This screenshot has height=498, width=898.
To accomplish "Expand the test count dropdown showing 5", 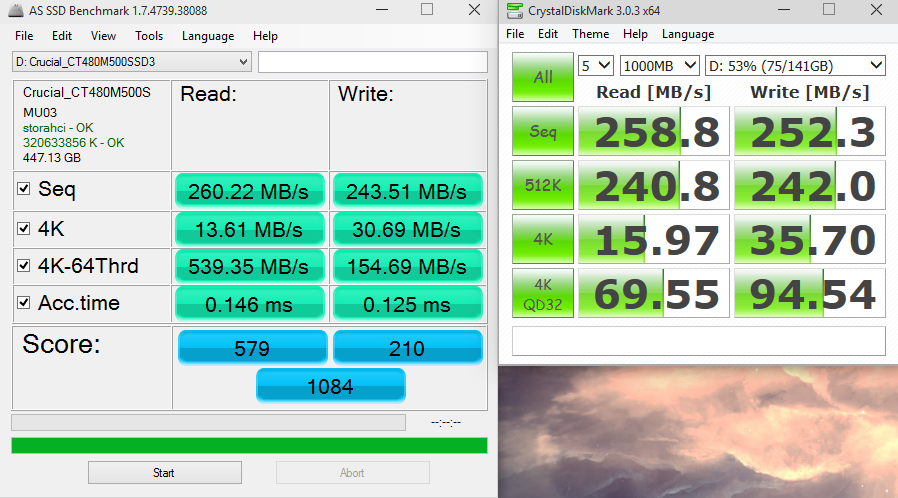I will pyautogui.click(x=595, y=65).
